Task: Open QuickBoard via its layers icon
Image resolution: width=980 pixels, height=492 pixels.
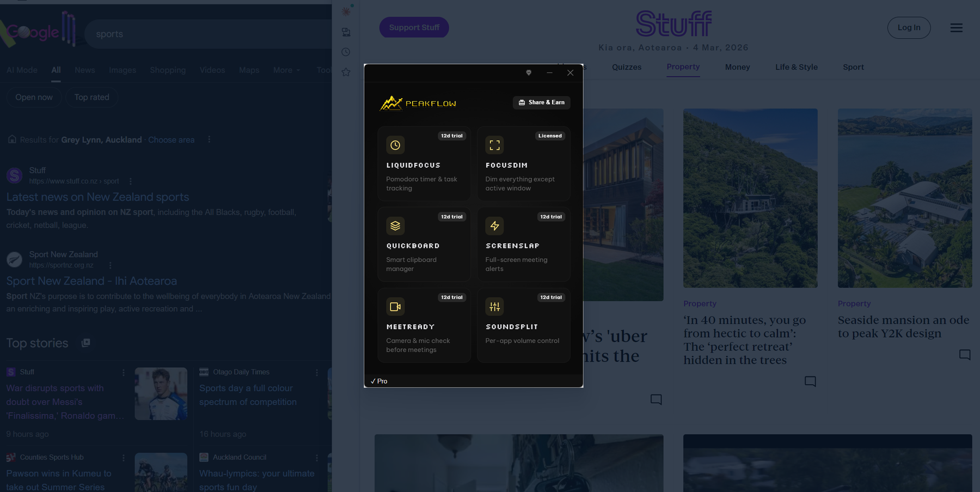Action: 395,226
